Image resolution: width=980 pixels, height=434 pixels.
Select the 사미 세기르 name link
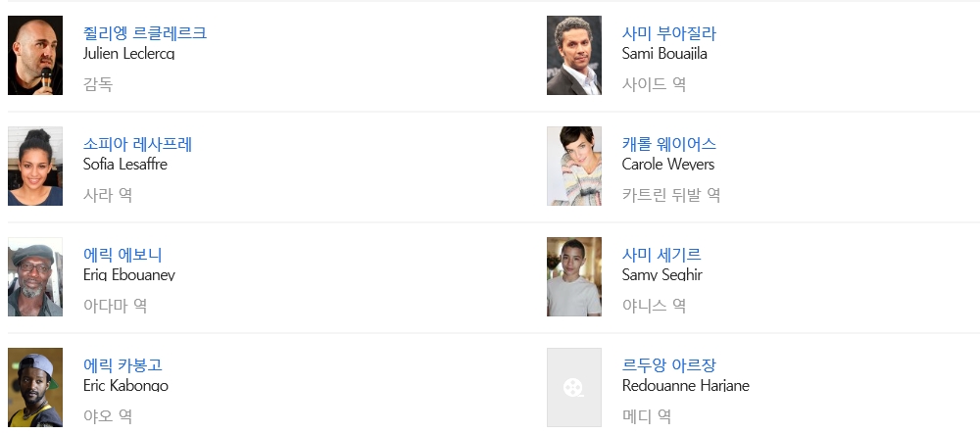pyautogui.click(x=661, y=255)
